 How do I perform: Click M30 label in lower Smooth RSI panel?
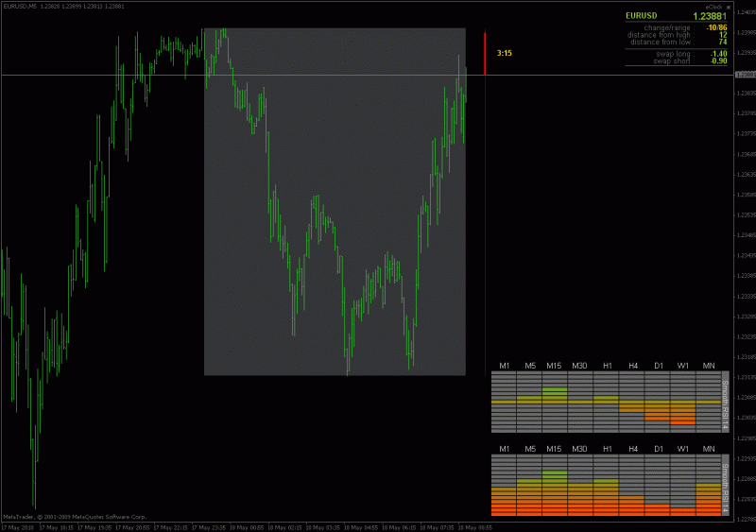(579, 449)
